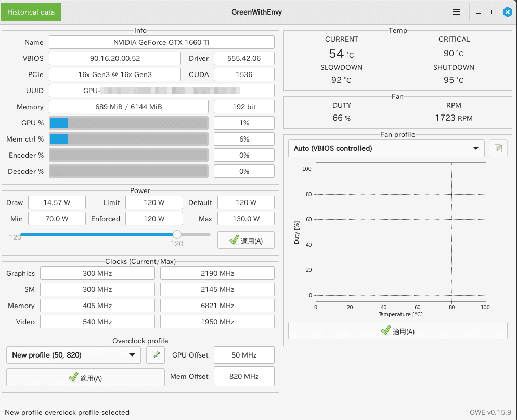517x420 pixels.
Task: Click the Memory current clock 405 MHz
Action: click(x=97, y=306)
